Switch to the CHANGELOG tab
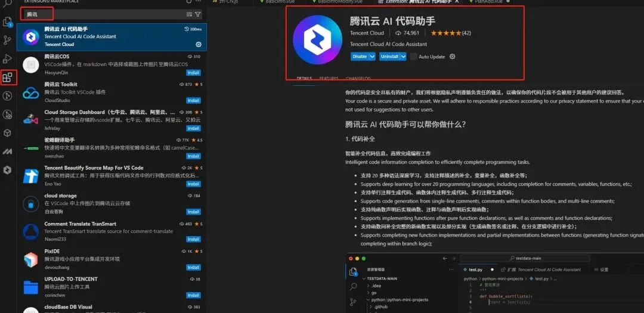644x313 pixels. click(358, 79)
